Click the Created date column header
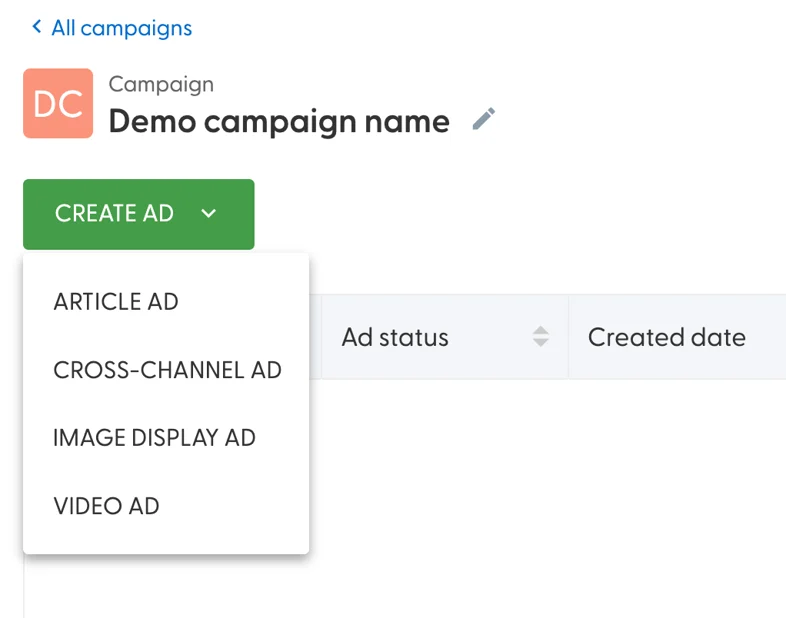Screen dimensions: 786x618 [x=677, y=337]
